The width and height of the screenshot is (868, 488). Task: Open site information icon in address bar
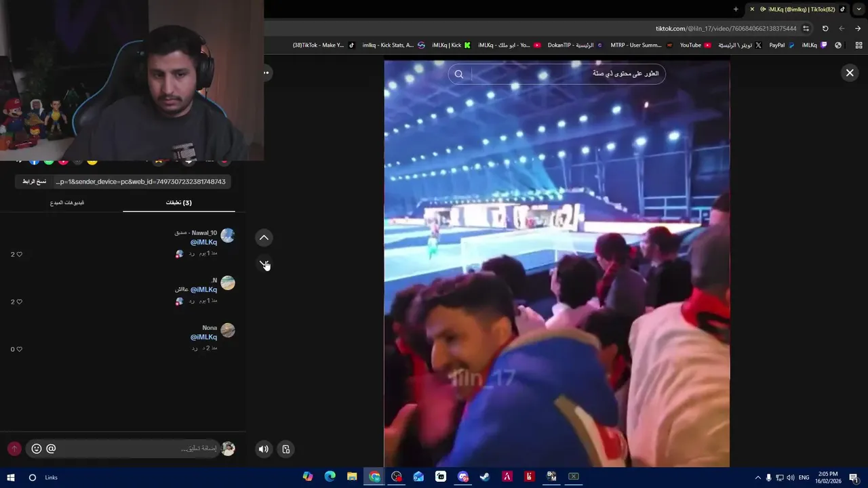tap(806, 28)
